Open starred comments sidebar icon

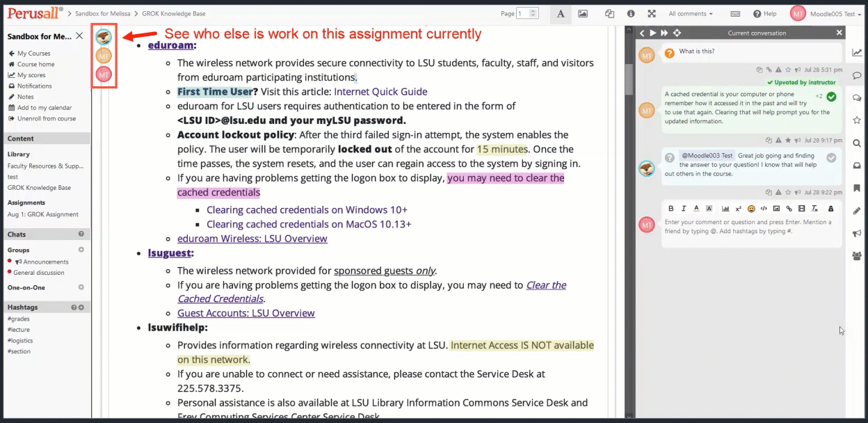(x=857, y=120)
